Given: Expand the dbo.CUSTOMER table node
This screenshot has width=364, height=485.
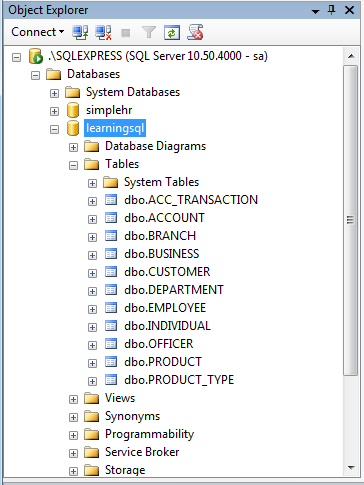Looking at the screenshot, I should (92, 273).
